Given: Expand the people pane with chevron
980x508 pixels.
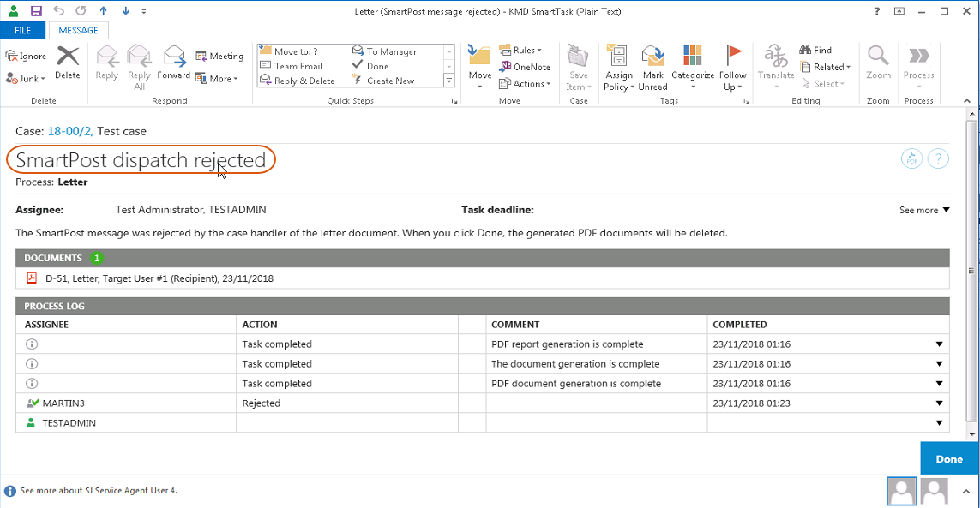Looking at the screenshot, I should click(965, 491).
